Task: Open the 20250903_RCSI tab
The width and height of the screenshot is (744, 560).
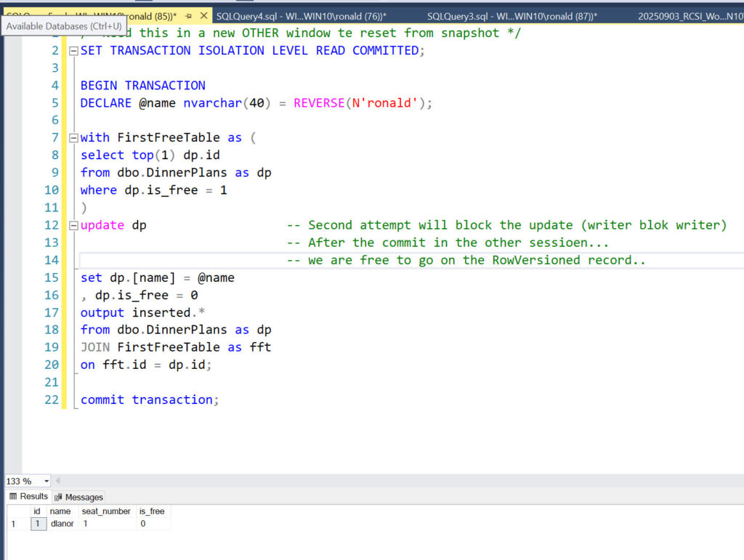Action: [690, 16]
